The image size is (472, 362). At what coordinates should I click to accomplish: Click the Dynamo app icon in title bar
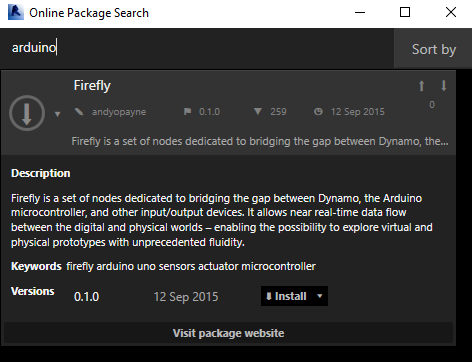point(16,13)
